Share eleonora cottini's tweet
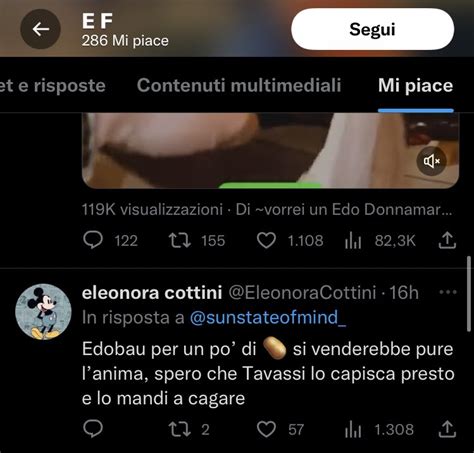Screen dimensions: 474x453 [447, 429]
